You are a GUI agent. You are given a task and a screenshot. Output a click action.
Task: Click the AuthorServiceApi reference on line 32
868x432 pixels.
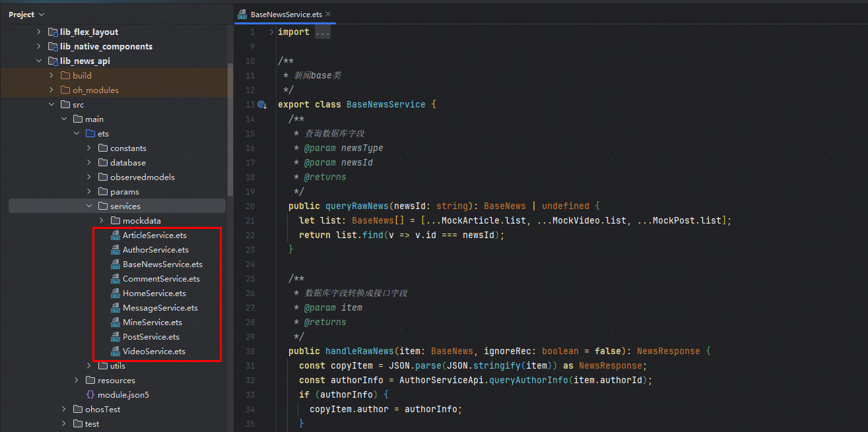pos(442,381)
